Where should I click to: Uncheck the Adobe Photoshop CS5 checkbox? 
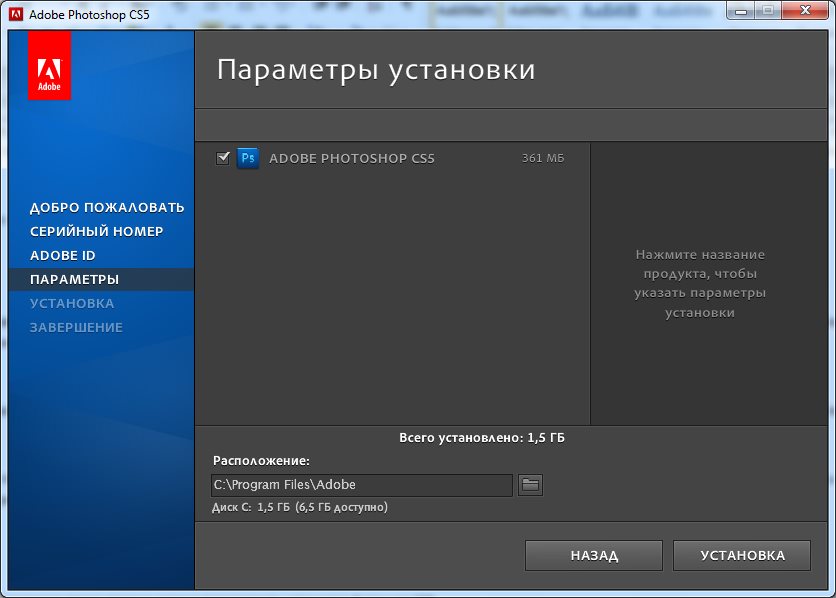click(222, 158)
